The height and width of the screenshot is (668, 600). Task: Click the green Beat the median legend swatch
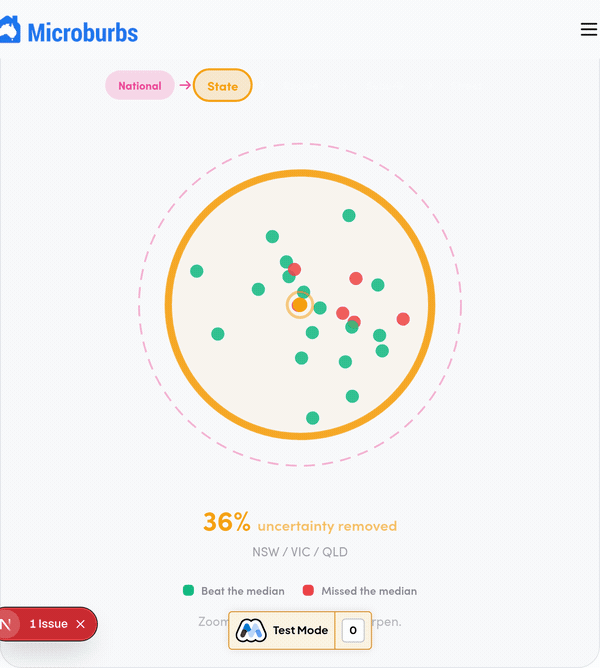(x=188, y=591)
